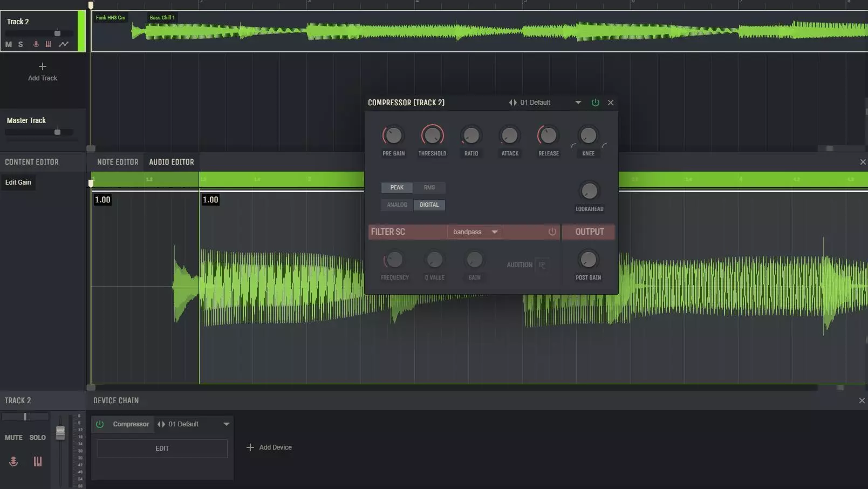
Task: Open the device chain preset dropdown arrow
Action: pos(227,424)
